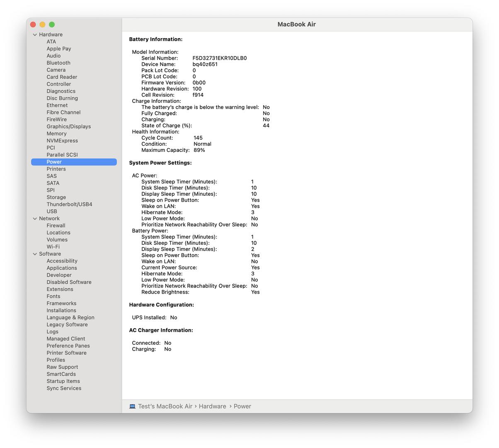This screenshot has width=499, height=448.
Task: Open Graphics/Displays entry
Action: click(x=69, y=126)
